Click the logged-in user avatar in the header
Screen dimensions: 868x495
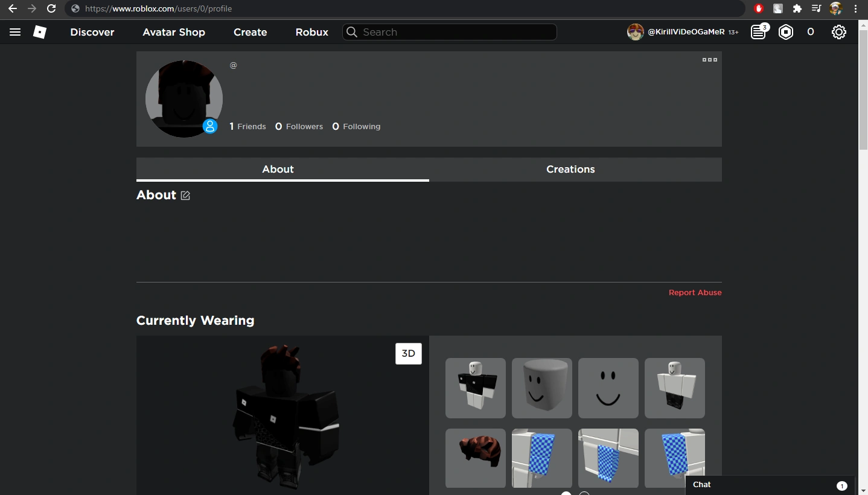[x=635, y=32]
